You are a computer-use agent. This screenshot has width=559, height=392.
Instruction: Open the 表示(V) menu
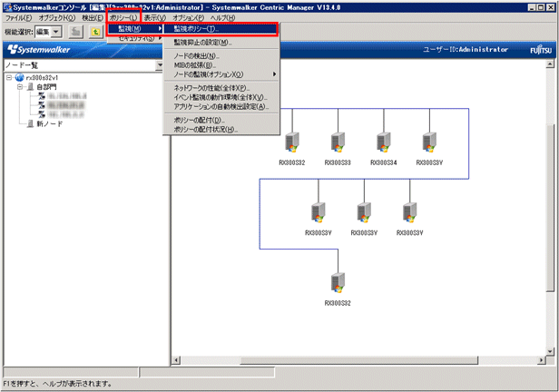point(154,17)
